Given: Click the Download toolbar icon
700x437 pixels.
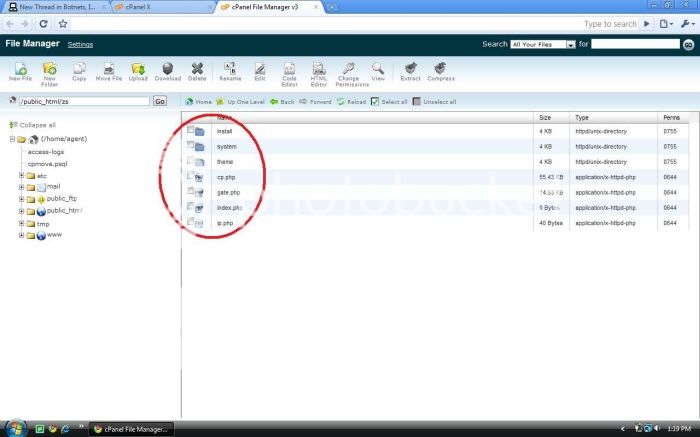Looking at the screenshot, I should click(x=168, y=71).
